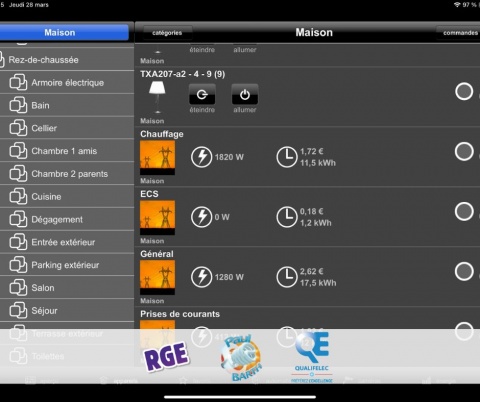
Task: Open Chambre 2 parents in the sidebar
Action: [67, 174]
